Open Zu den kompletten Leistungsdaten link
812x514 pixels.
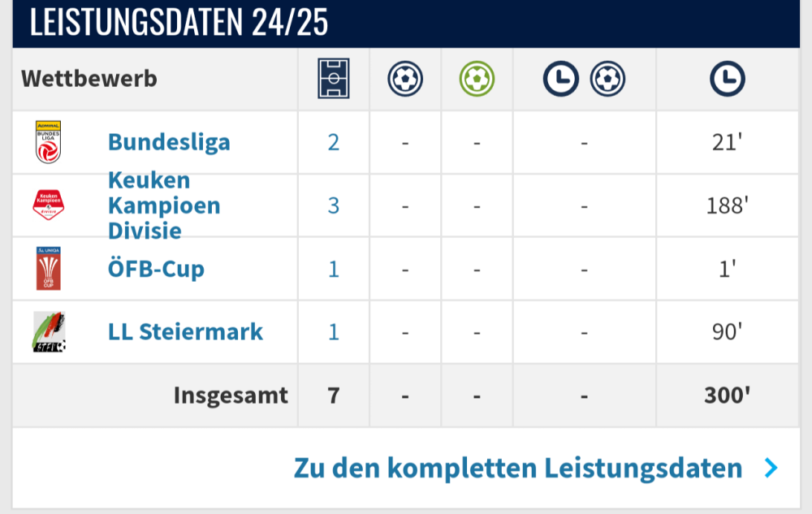tap(518, 469)
